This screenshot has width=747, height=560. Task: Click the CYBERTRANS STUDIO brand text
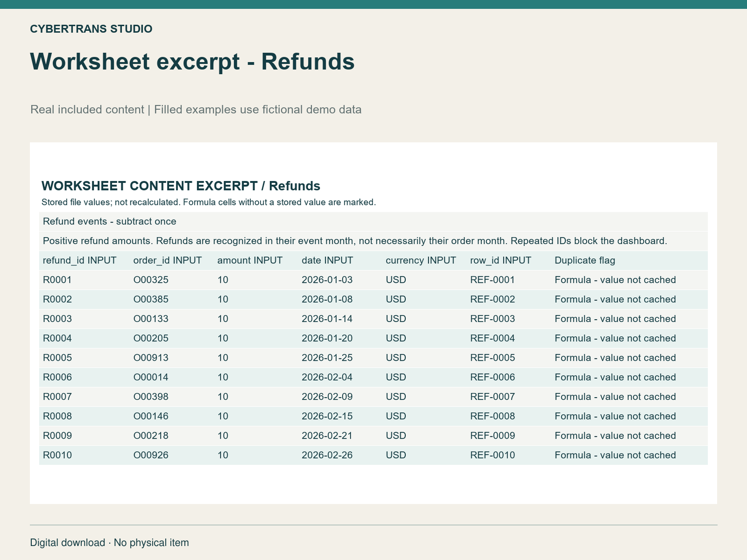pyautogui.click(x=91, y=29)
